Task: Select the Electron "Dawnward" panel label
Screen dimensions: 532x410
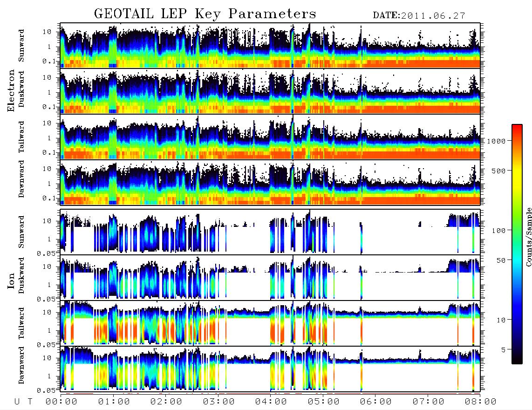Action: (x=21, y=179)
